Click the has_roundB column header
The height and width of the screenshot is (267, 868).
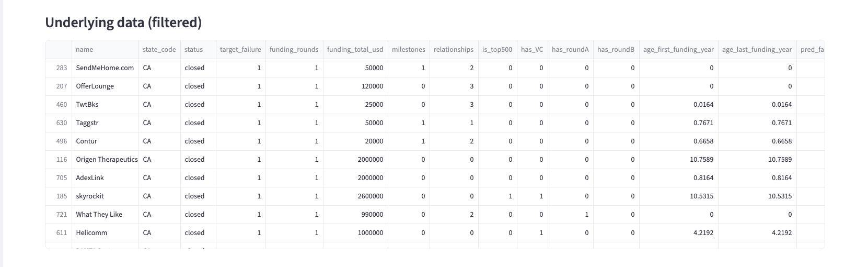[x=616, y=50]
